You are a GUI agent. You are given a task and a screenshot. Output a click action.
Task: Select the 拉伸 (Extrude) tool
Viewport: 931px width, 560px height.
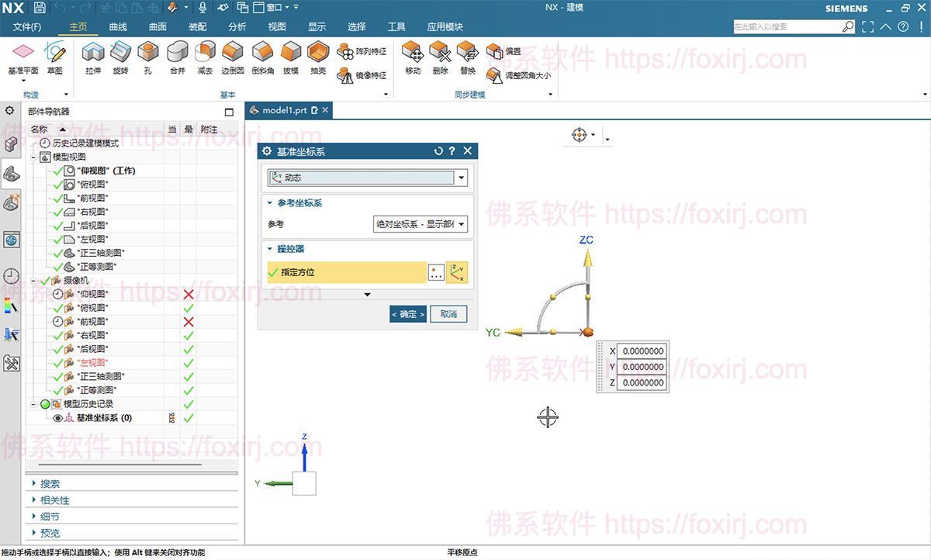[x=93, y=56]
